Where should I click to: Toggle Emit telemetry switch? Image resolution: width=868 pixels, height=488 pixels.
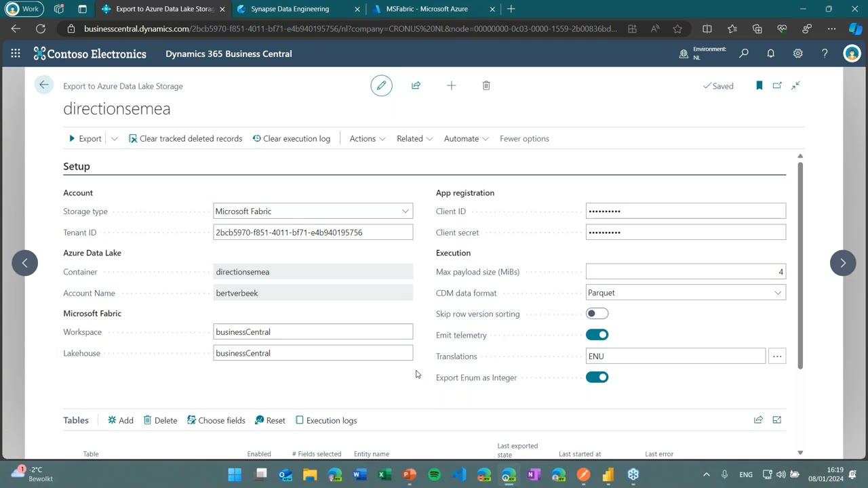click(x=597, y=335)
